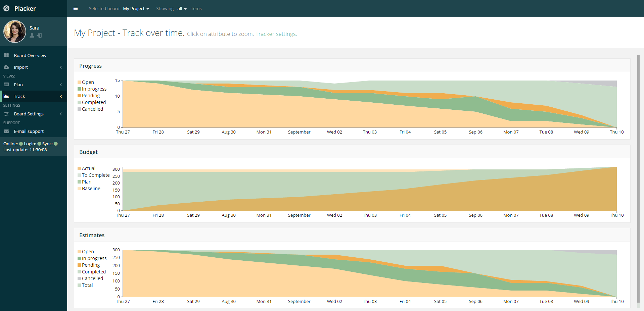
Task: Open the Showing 'all' items dropdown
Action: pyautogui.click(x=182, y=8)
